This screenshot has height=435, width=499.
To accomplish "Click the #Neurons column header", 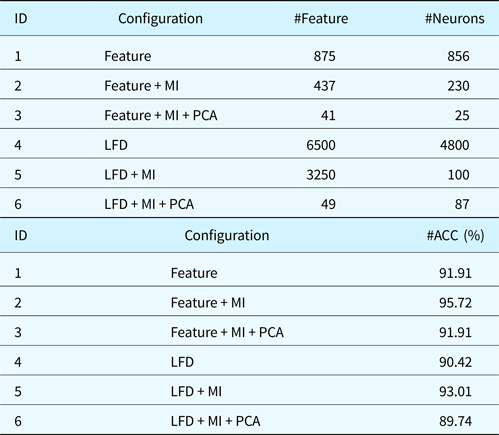I will pos(455,18).
